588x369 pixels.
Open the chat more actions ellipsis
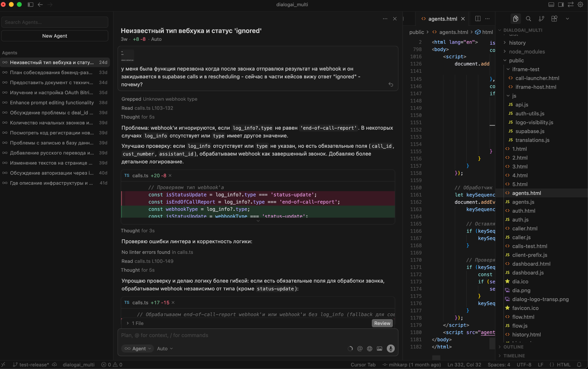point(385,19)
